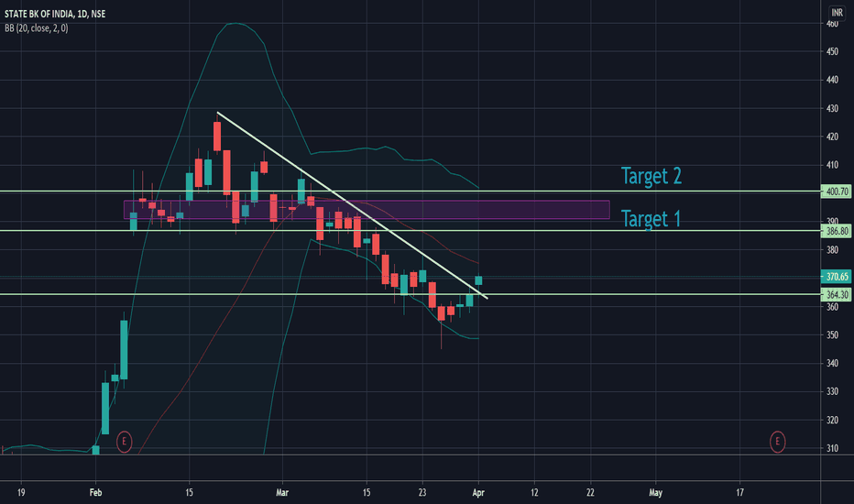The width and height of the screenshot is (854, 504).
Task: Click the 450 price level on the scale
Action: coord(832,51)
